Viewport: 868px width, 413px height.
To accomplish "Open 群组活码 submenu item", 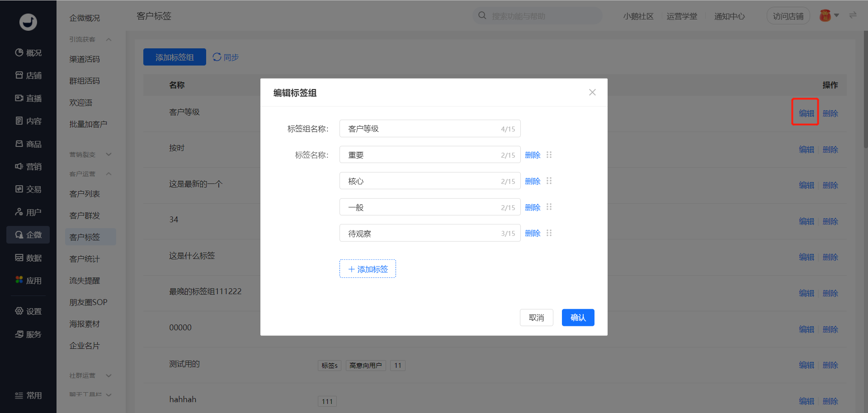I will tap(85, 81).
